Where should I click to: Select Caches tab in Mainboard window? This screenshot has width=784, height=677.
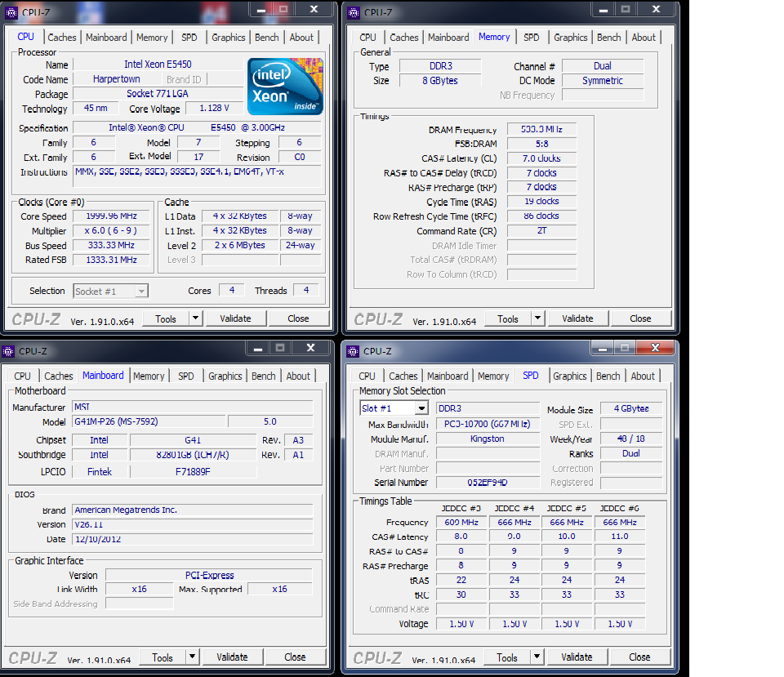pos(59,376)
